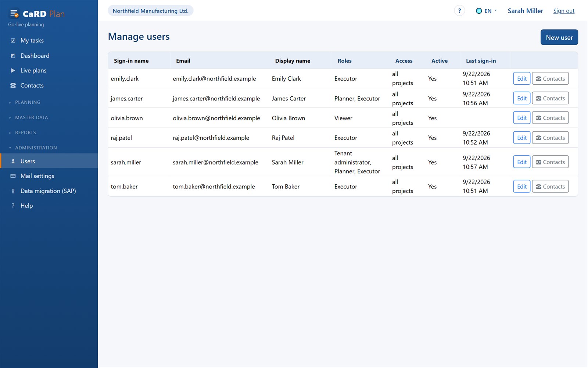
Task: Click the Northfield Manufacturing Ltd. tenant badge
Action: [151, 11]
